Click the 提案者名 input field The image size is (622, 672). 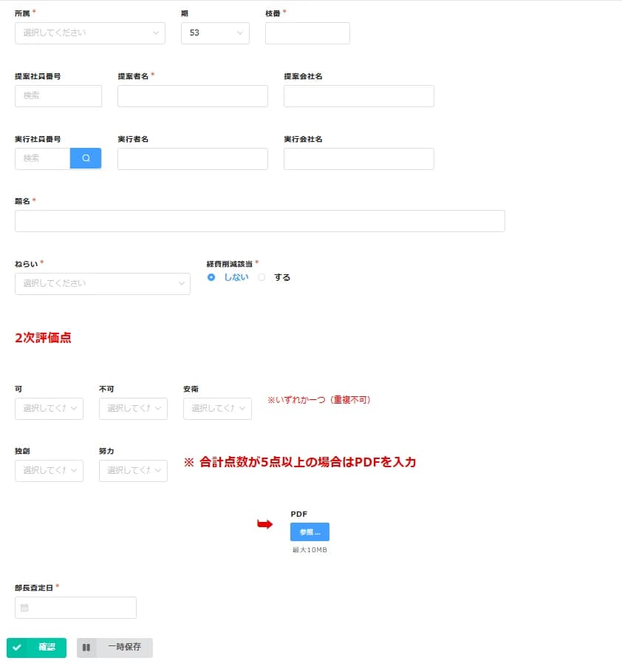coord(193,96)
